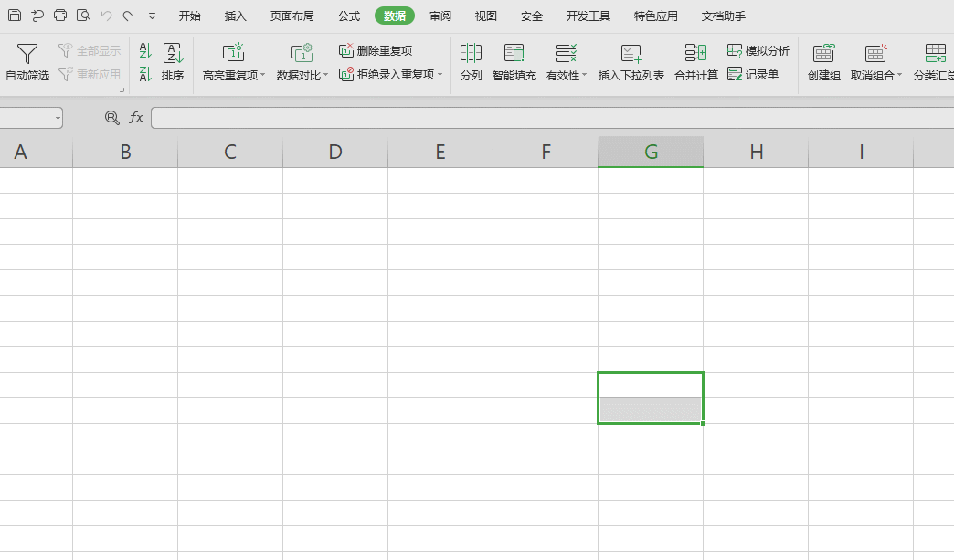
Task: Click the 分类汇总 subtotal icon
Action: [x=935, y=53]
